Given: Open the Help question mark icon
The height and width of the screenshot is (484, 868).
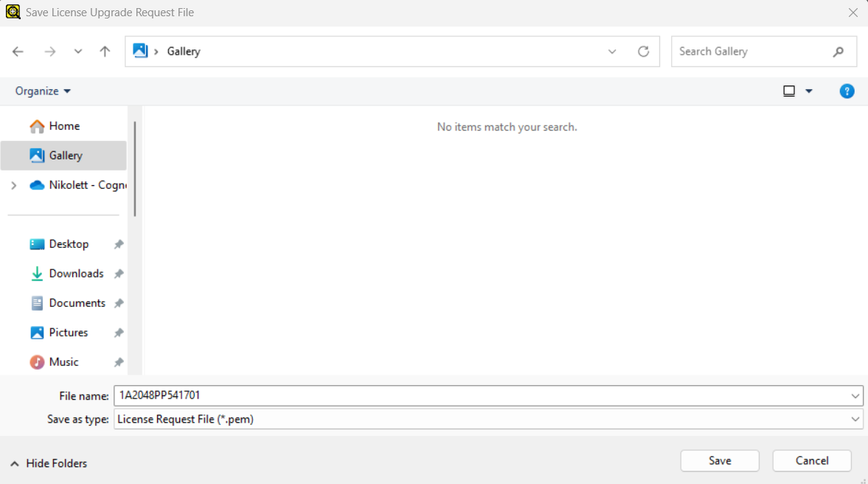Looking at the screenshot, I should point(847,91).
